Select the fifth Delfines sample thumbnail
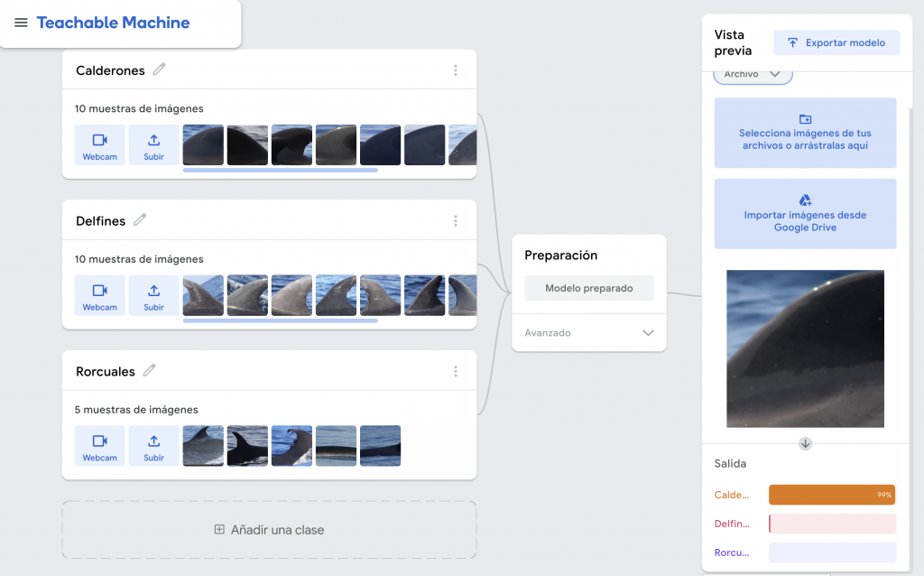This screenshot has width=924, height=576. coord(380,295)
